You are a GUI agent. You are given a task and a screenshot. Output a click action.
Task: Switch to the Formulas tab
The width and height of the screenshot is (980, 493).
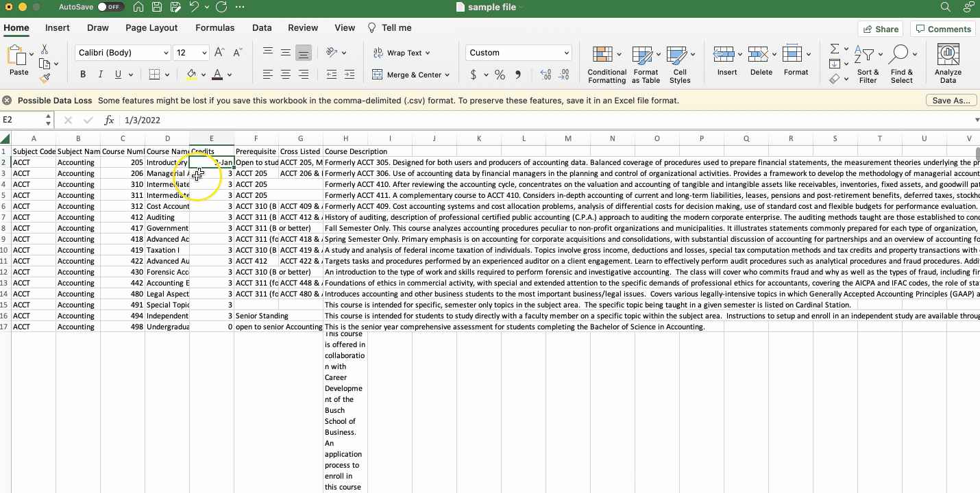point(215,28)
